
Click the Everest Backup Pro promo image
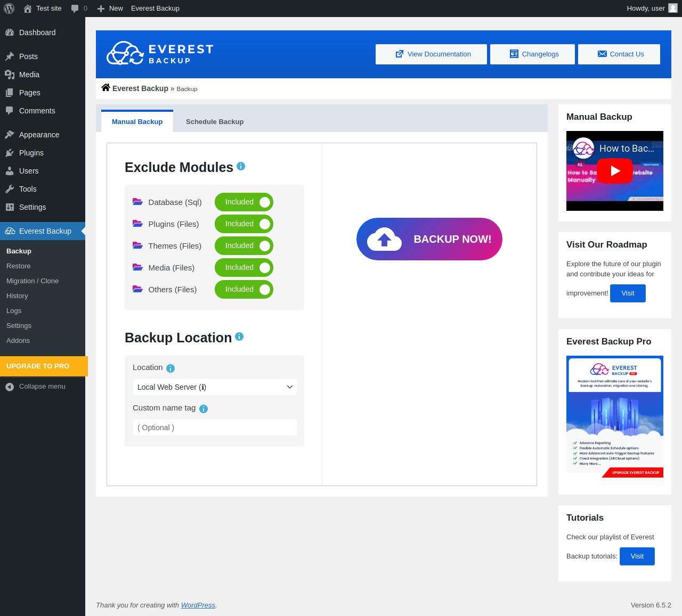[x=615, y=417]
